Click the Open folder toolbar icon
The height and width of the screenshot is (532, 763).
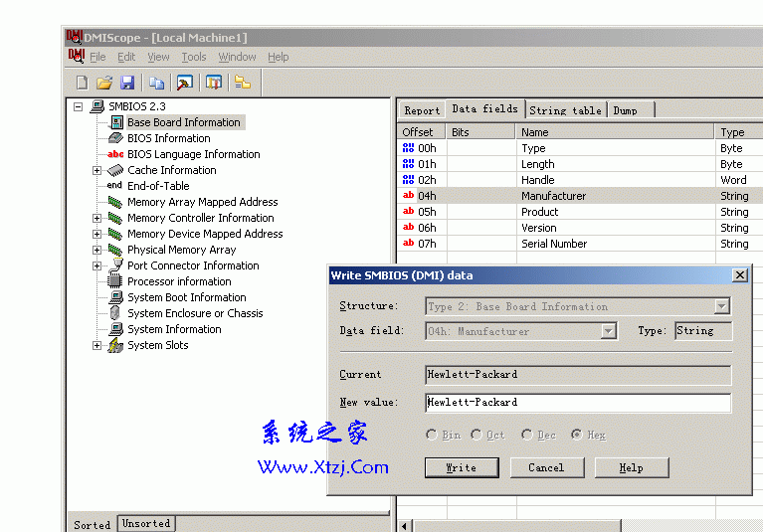coord(104,83)
